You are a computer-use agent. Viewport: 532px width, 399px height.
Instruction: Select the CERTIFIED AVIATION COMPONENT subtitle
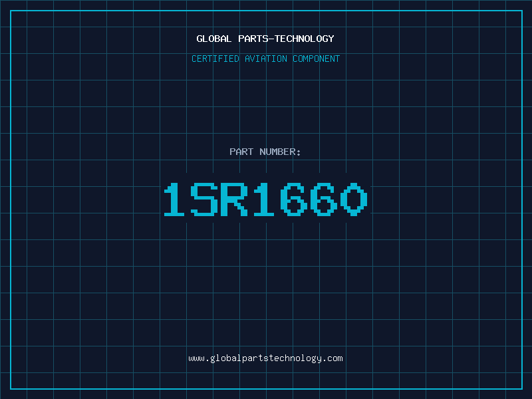tap(265, 59)
